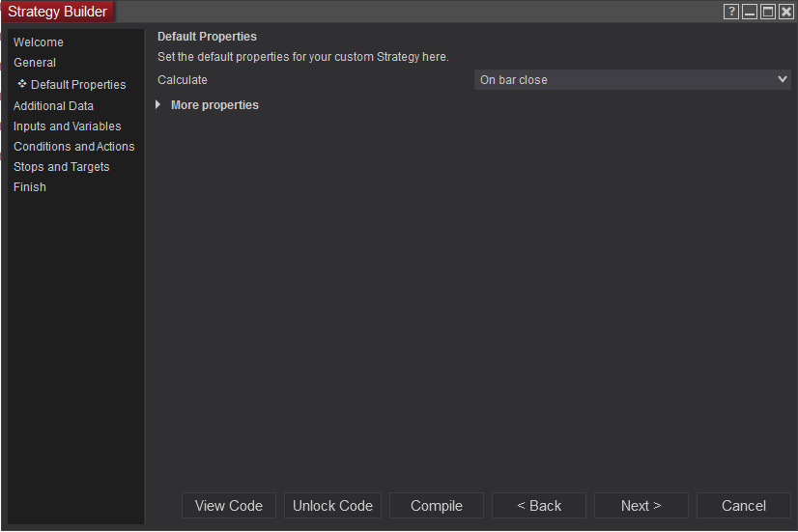Open Conditions and Actions step

(74, 147)
